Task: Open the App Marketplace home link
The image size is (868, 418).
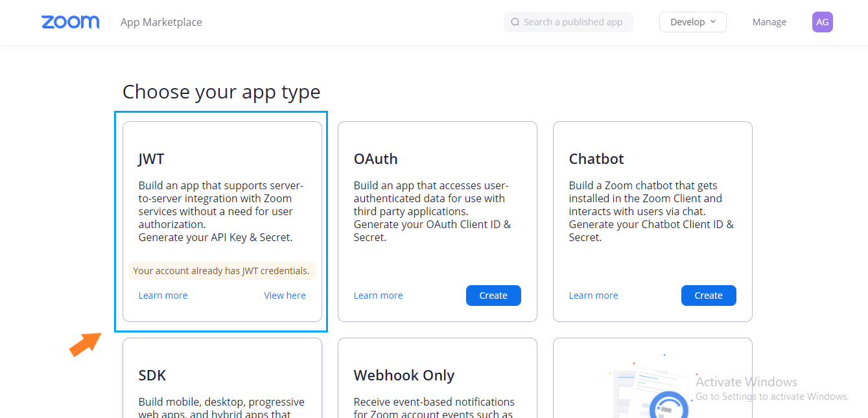Action: pyautogui.click(x=161, y=22)
